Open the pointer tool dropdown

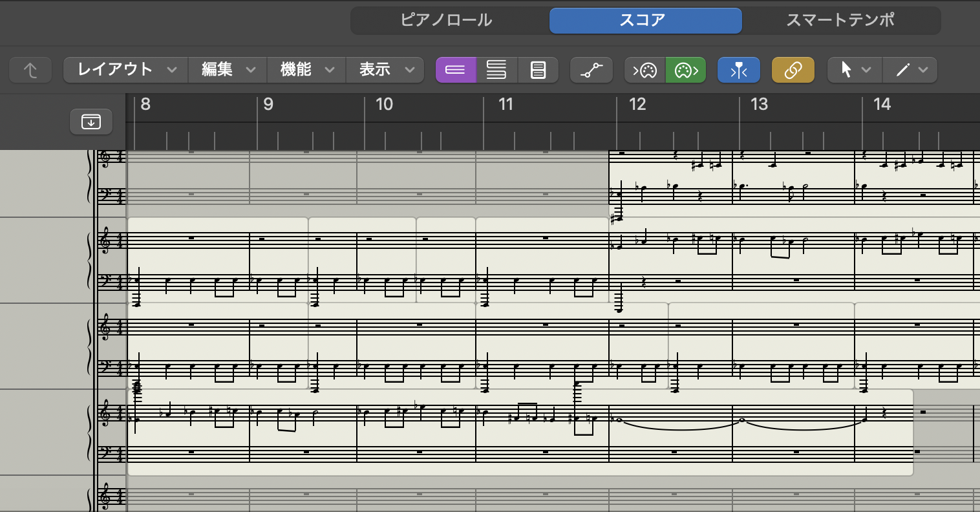pos(855,70)
